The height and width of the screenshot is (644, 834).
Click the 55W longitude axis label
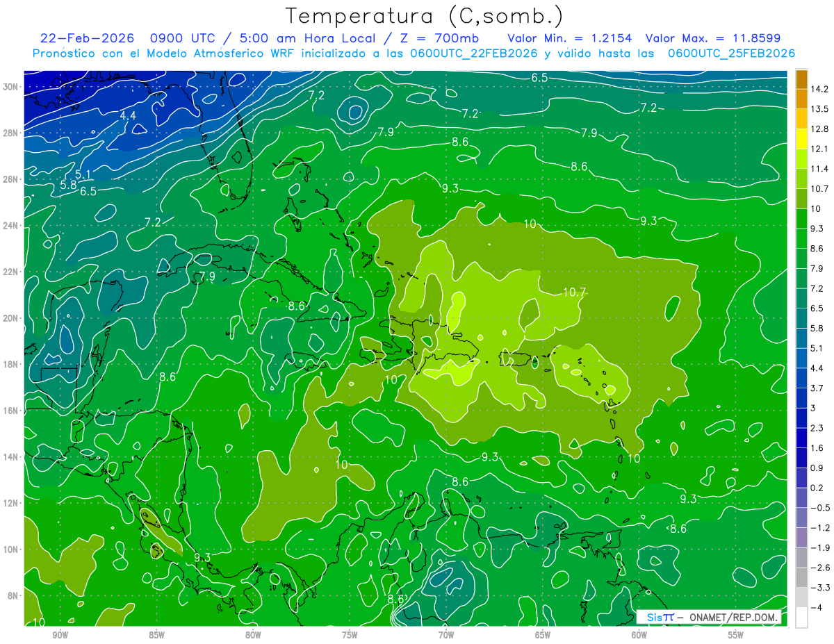pos(736,635)
